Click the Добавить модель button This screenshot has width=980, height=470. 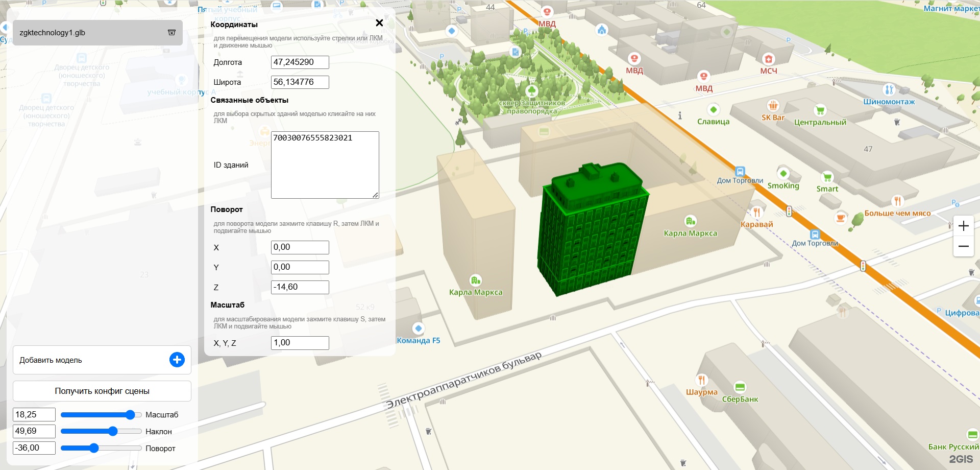(92, 360)
